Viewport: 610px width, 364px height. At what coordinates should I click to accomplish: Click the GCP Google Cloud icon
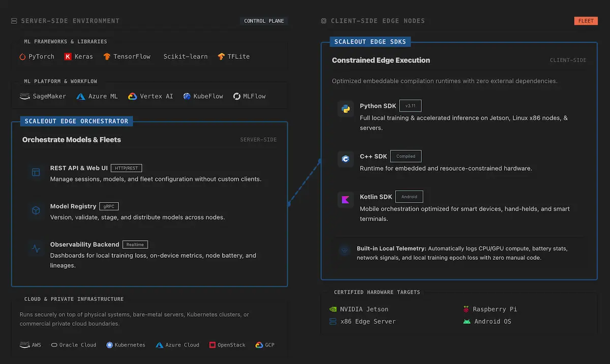coord(259,345)
